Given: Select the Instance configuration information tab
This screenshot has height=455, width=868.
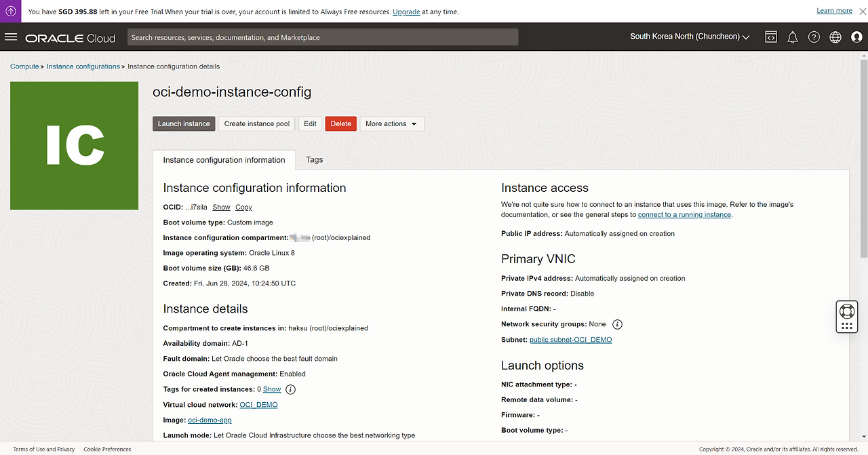Looking at the screenshot, I should click(224, 160).
